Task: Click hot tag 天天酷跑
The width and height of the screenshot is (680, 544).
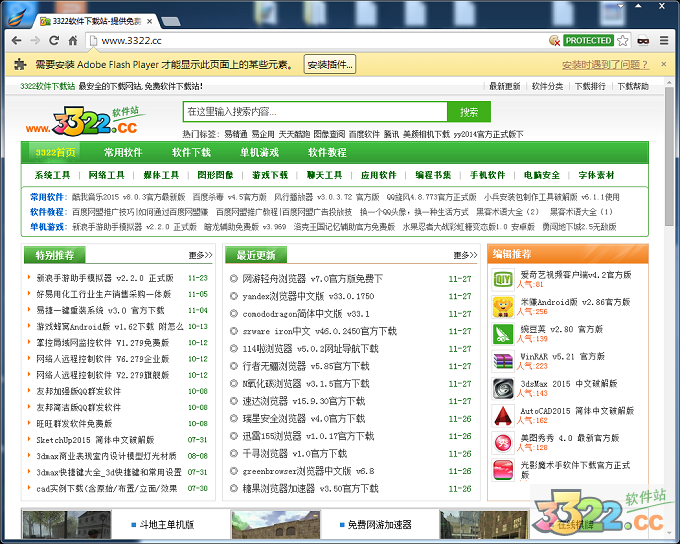Action: click(294, 134)
